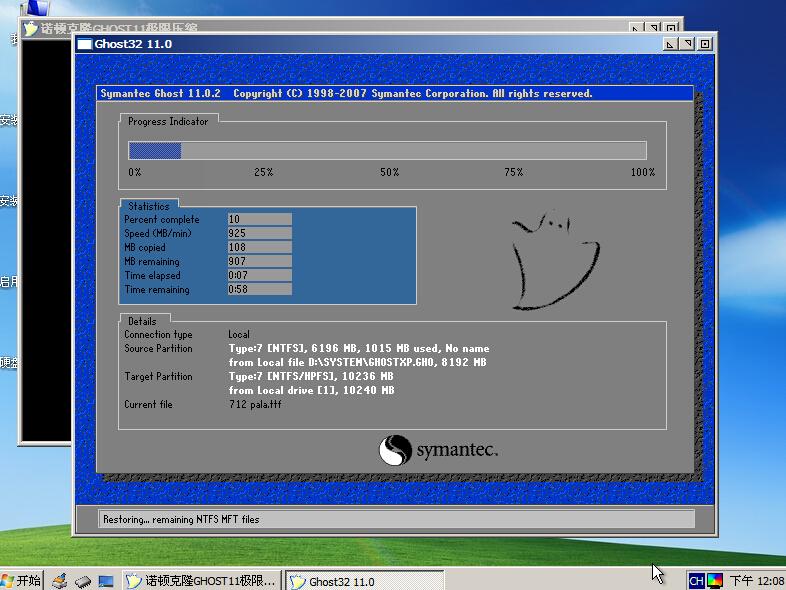Click the status bar reading Restoring NTFS MFT
Screen dimensions: 786x590
click(x=397, y=519)
